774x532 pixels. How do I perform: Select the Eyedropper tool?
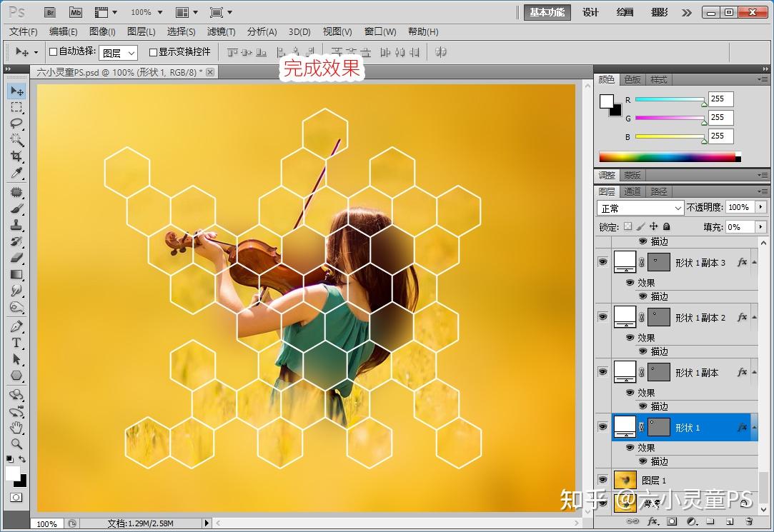[16, 173]
